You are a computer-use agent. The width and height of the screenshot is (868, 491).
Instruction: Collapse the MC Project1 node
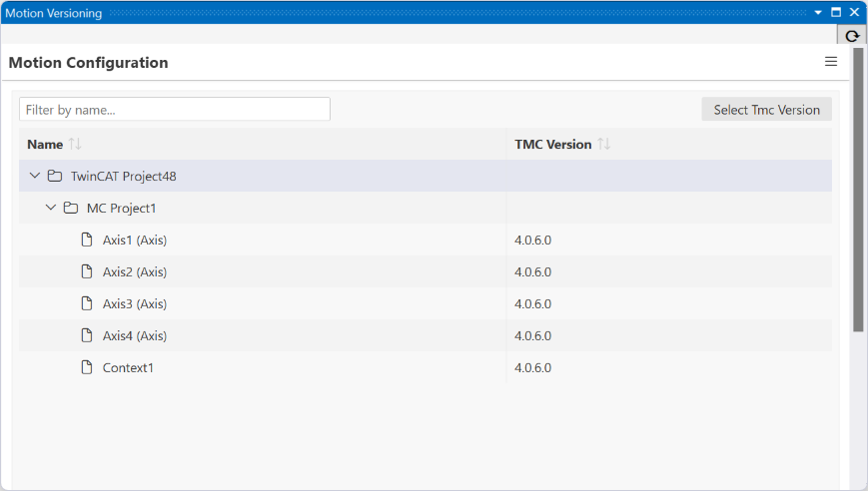(51, 208)
